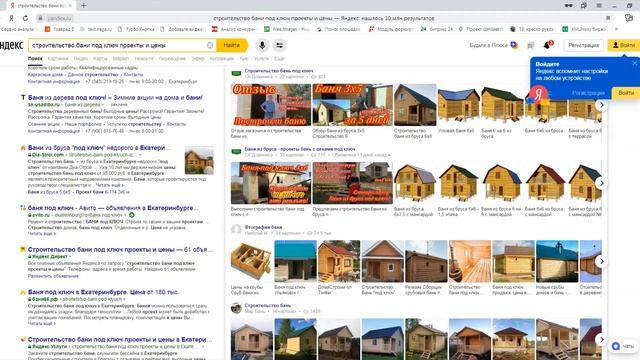640x360 pixels.
Task: Click the Yandex Plus icon
Action: click(514, 45)
